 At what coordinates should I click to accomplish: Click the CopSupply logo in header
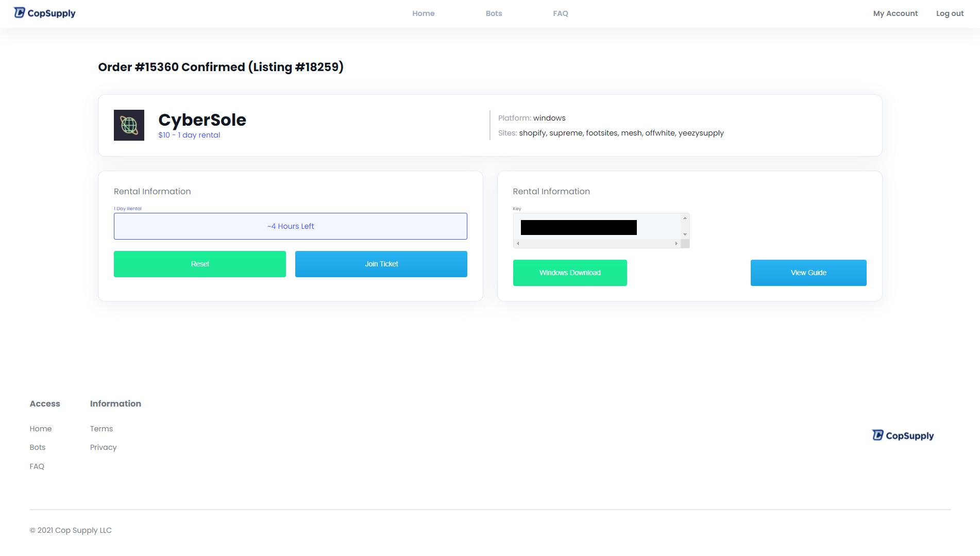pos(45,13)
